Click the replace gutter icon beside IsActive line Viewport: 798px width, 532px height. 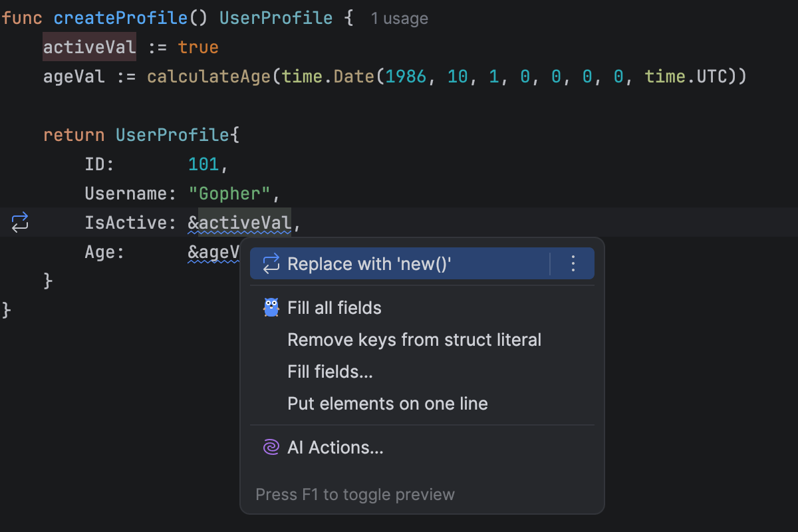click(20, 222)
